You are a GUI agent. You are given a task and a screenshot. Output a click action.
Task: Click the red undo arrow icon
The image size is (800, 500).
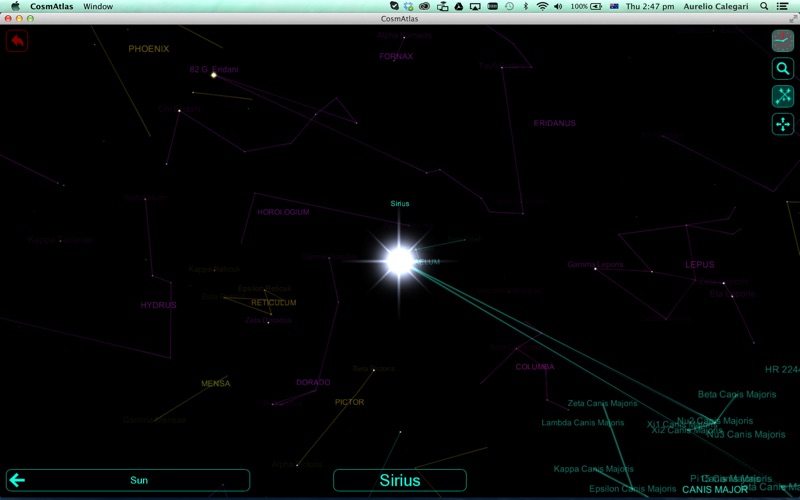pyautogui.click(x=17, y=40)
